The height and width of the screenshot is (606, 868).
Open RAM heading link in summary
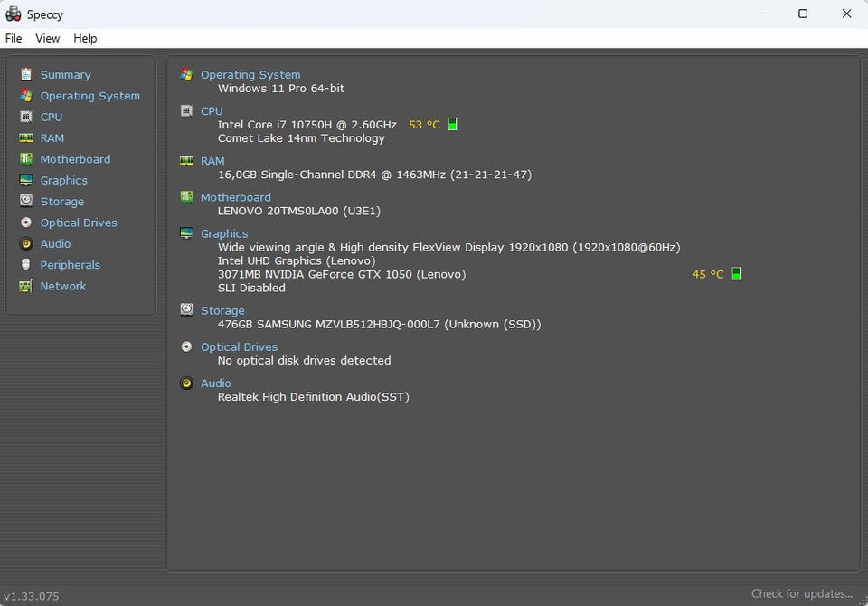(x=212, y=161)
